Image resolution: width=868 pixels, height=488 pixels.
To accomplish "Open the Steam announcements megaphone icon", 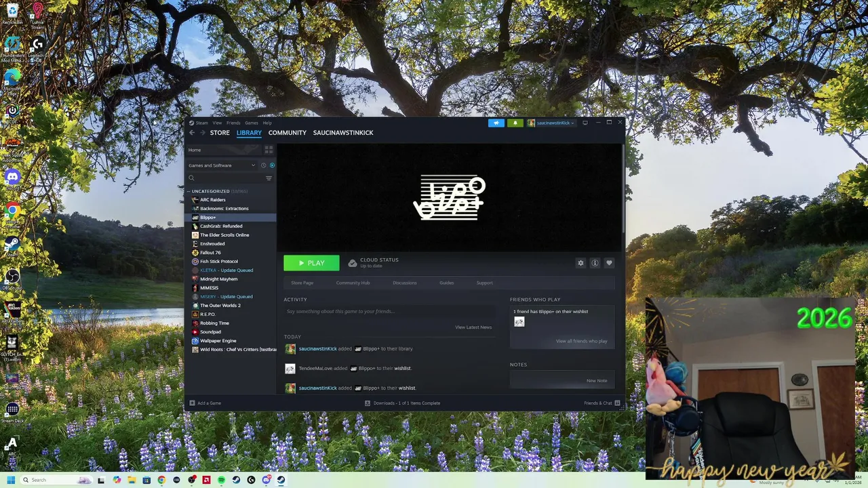I will 496,123.
